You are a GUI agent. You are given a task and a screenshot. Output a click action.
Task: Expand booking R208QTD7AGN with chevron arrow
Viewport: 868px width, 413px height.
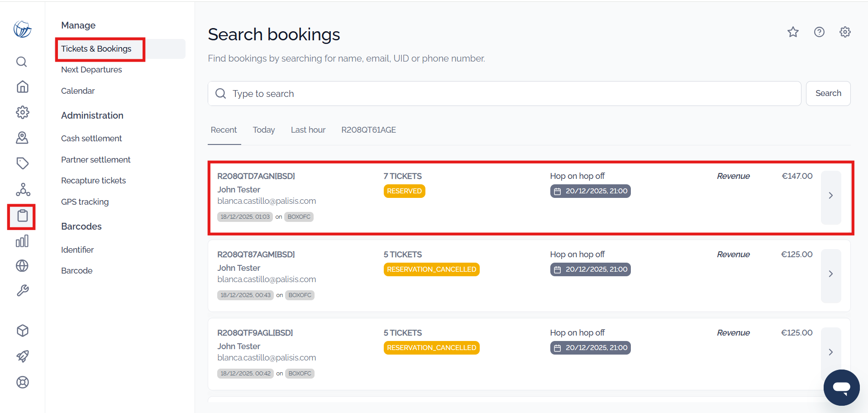[x=831, y=196]
